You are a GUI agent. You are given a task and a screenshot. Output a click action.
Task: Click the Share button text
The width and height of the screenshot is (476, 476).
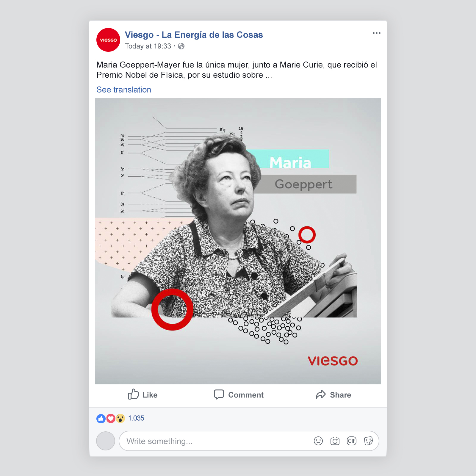tap(340, 395)
